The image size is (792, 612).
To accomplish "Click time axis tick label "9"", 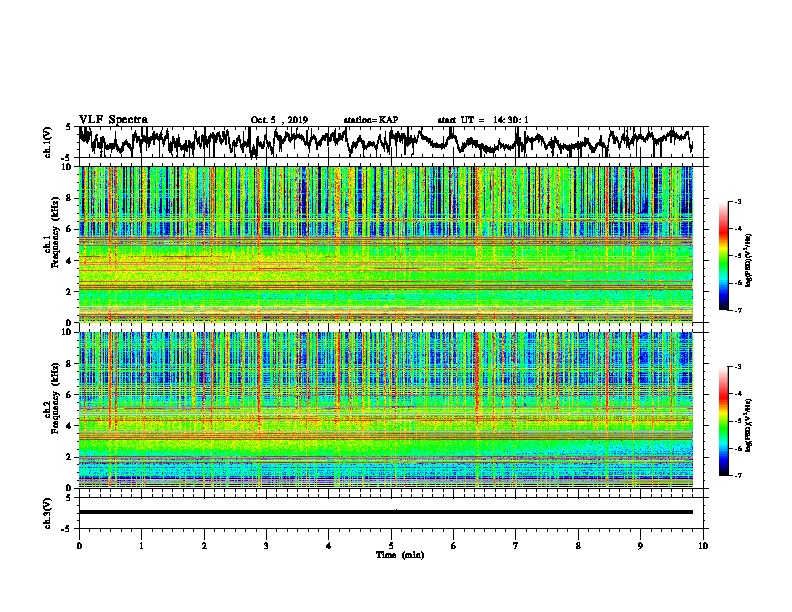I will tap(640, 545).
